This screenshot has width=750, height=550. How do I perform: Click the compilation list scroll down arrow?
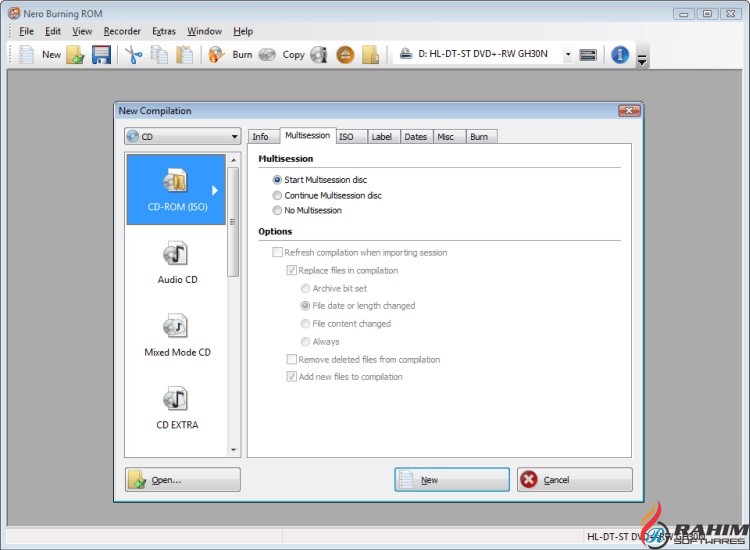[233, 450]
